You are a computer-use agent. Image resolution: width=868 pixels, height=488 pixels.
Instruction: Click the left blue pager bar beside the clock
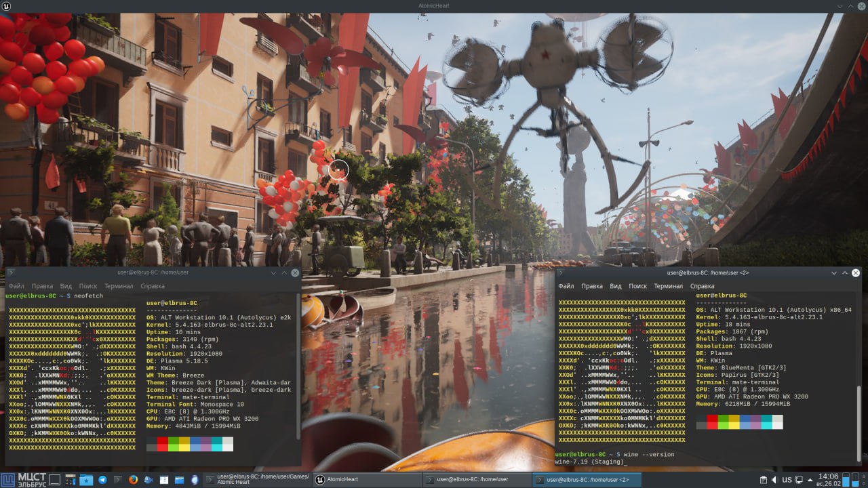(845, 480)
